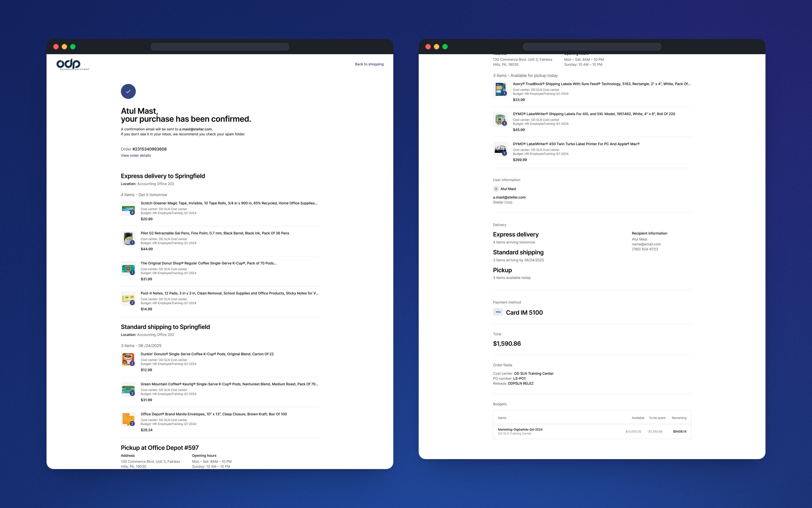Click the Pickup heading in right window

502,270
